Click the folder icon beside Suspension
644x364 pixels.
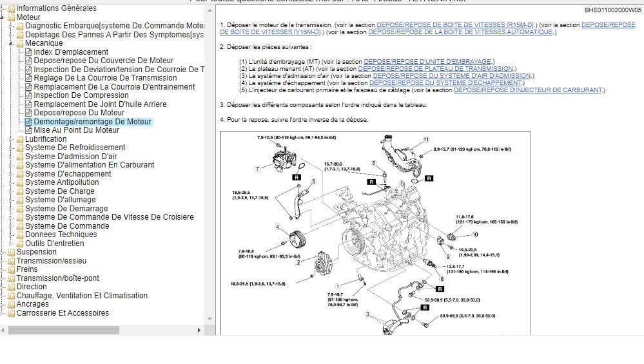coord(11,252)
